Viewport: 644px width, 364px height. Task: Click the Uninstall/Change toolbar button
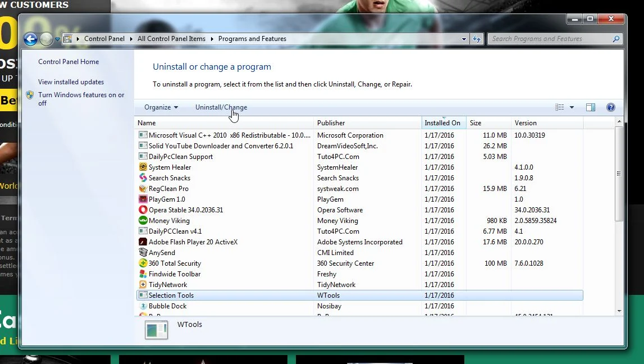pos(221,107)
